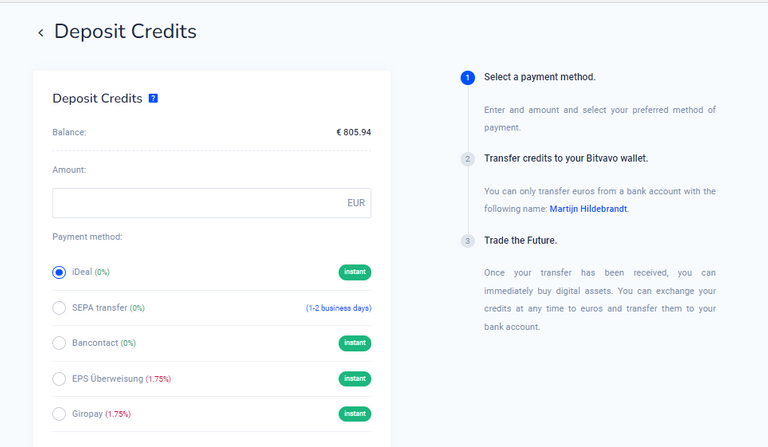This screenshot has width=768, height=447.
Task: Choose SEPA transfer as payment method
Action: (59, 308)
